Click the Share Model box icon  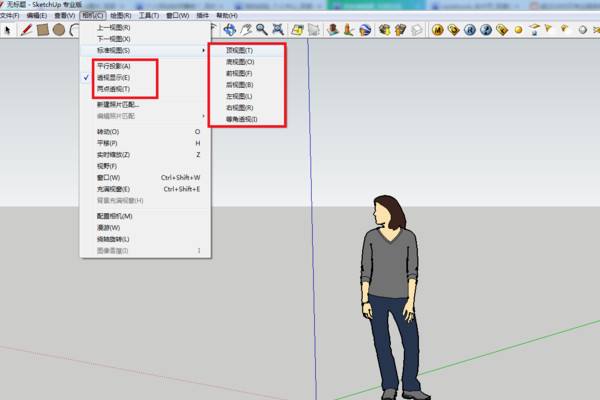coord(400,30)
